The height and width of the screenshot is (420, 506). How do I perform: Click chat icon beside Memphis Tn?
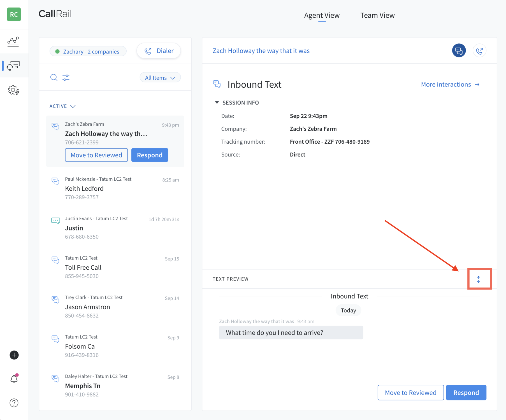tap(55, 379)
